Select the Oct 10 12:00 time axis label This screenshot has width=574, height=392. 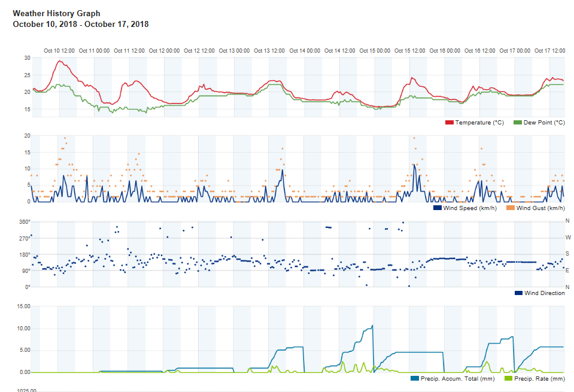pyautogui.click(x=59, y=51)
